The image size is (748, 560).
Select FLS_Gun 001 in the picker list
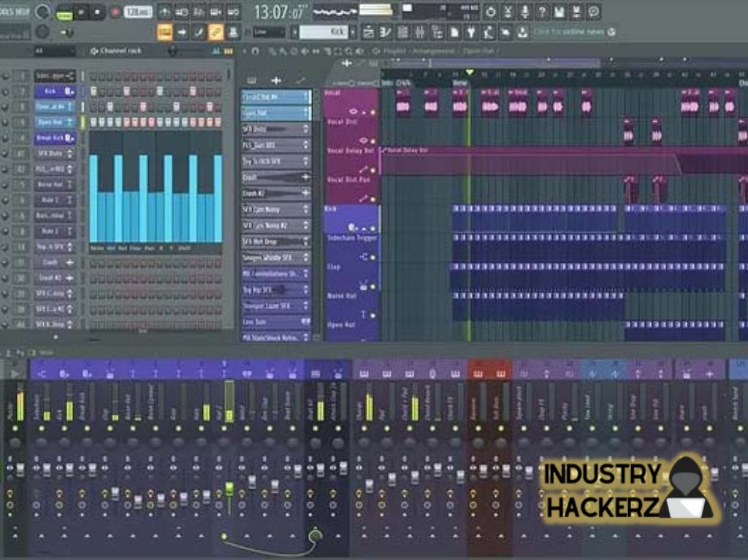click(x=276, y=145)
